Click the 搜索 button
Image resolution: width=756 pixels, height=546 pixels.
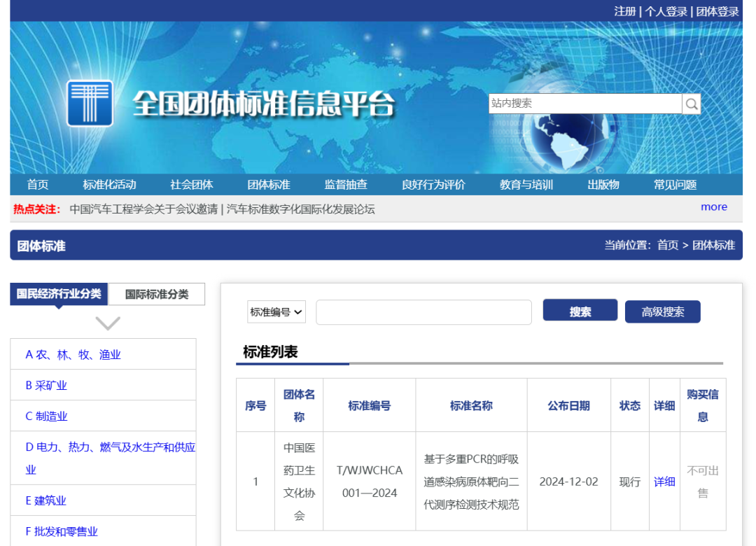point(580,311)
